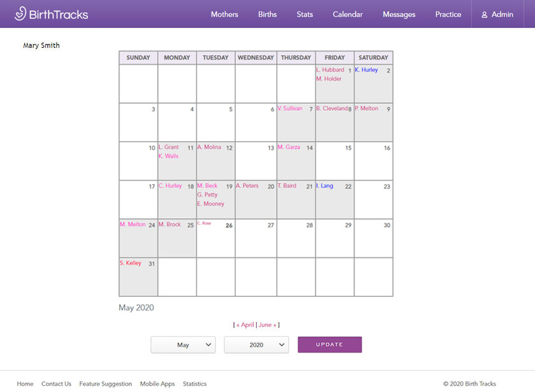The height and width of the screenshot is (392, 535).
Task: Open the Feature Suggestion footer link
Action: pyautogui.click(x=105, y=384)
